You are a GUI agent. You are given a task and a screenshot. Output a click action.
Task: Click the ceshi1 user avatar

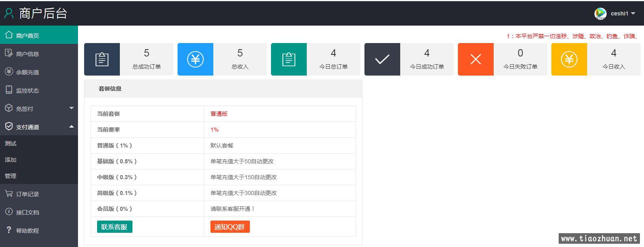[x=600, y=13]
